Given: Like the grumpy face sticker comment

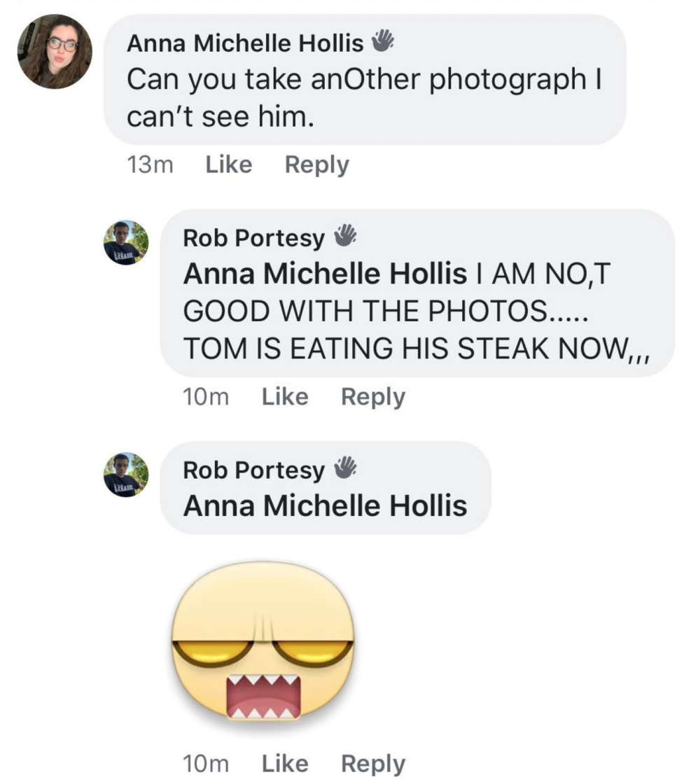Looking at the screenshot, I should click(x=285, y=764).
